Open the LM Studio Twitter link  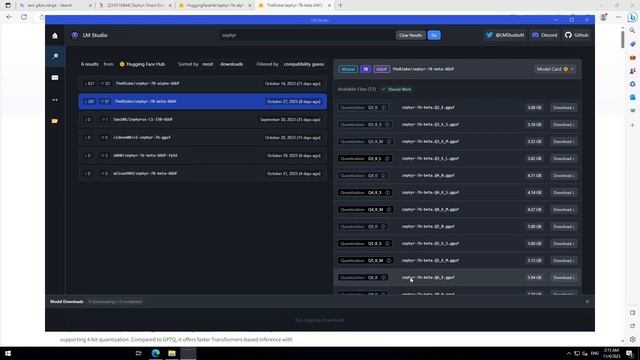505,35
